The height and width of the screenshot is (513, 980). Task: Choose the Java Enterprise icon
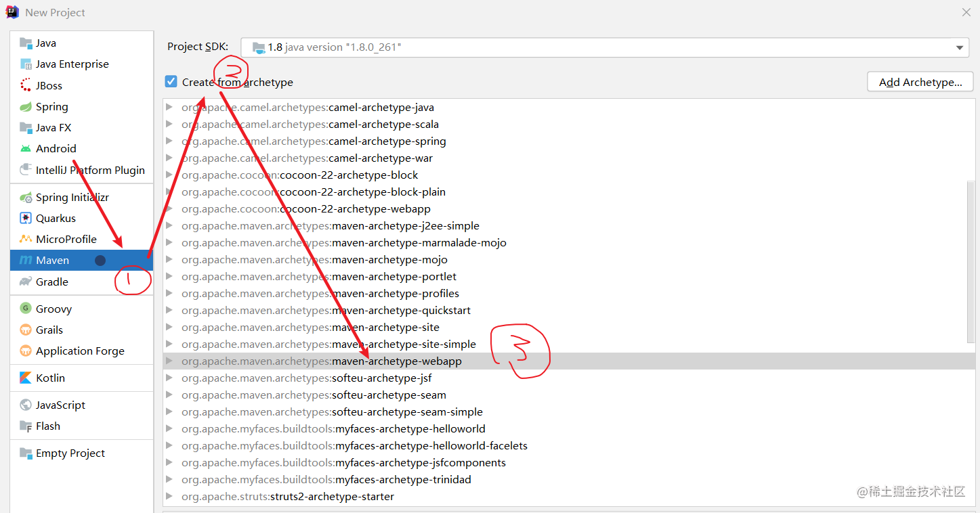[26, 64]
